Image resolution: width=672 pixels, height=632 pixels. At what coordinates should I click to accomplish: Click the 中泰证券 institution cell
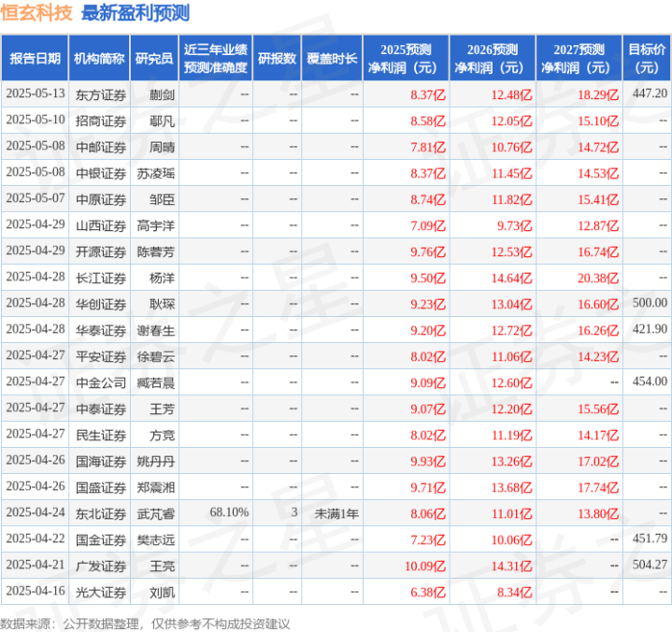coord(101,409)
